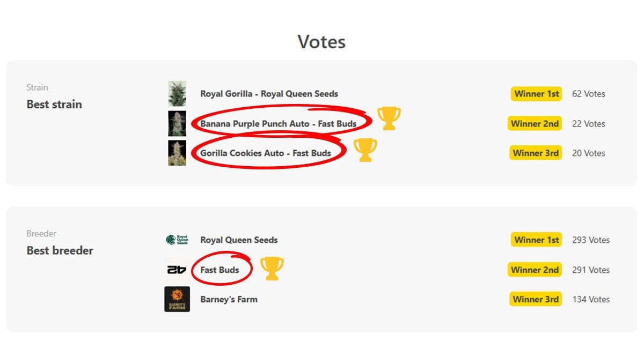Follow the Gorilla Cookies Auto - Fast Buds link

(266, 153)
